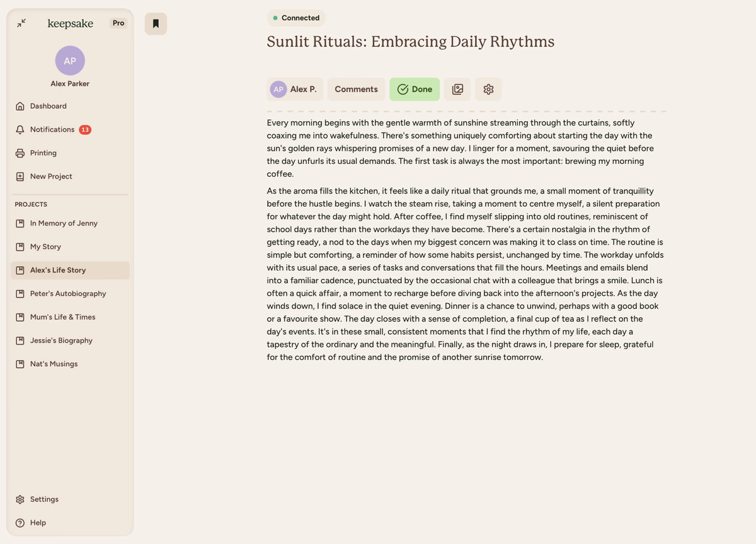756x544 pixels.
Task: Click the Printing printer icon
Action: click(x=20, y=153)
